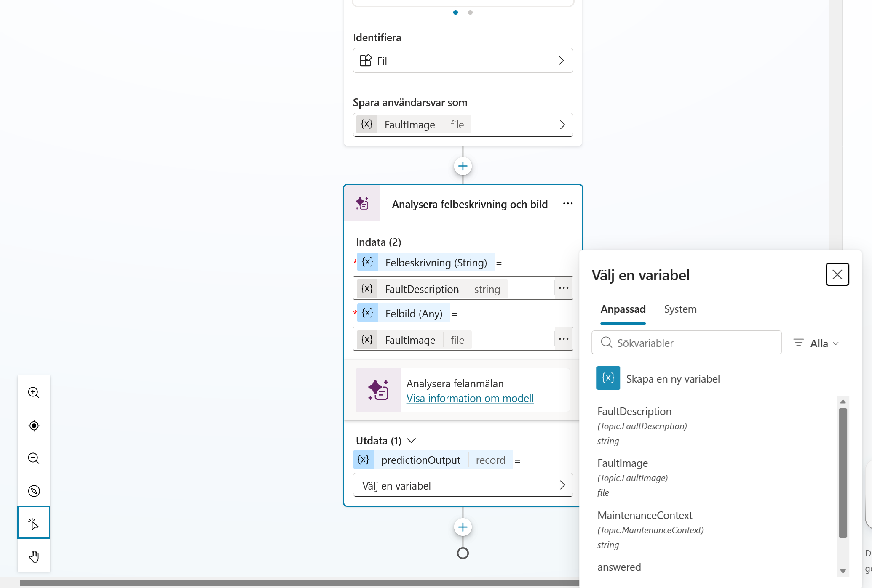Click the variable list scroll down arrow

(x=843, y=571)
